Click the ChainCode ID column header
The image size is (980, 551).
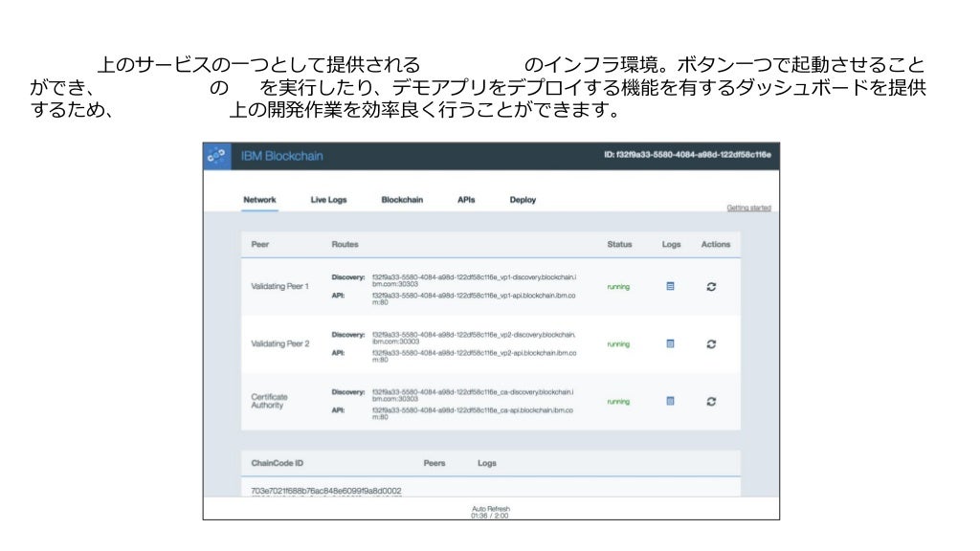point(277,463)
